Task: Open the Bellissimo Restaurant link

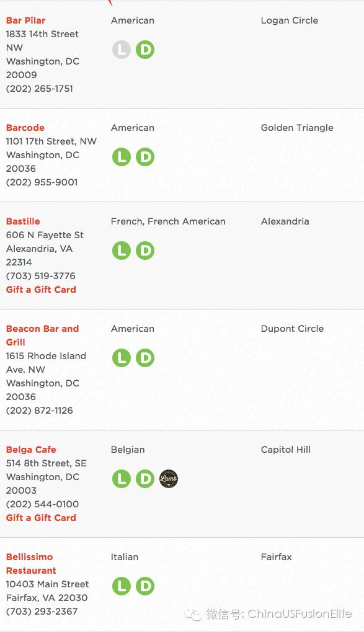Action: (31, 564)
